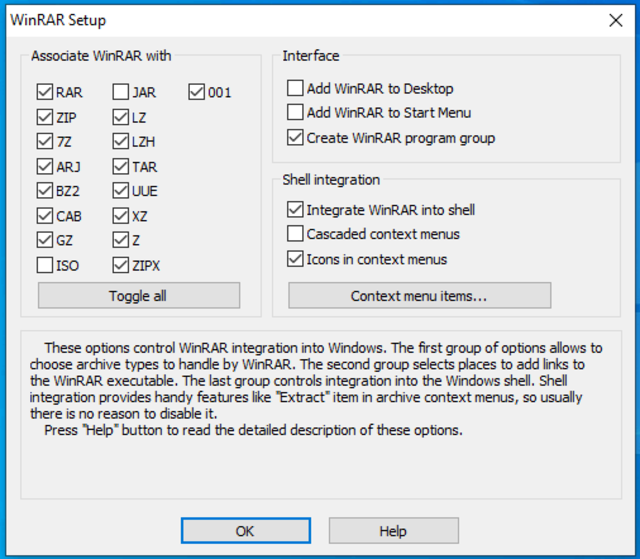Disable ARJ file association

coord(45,166)
